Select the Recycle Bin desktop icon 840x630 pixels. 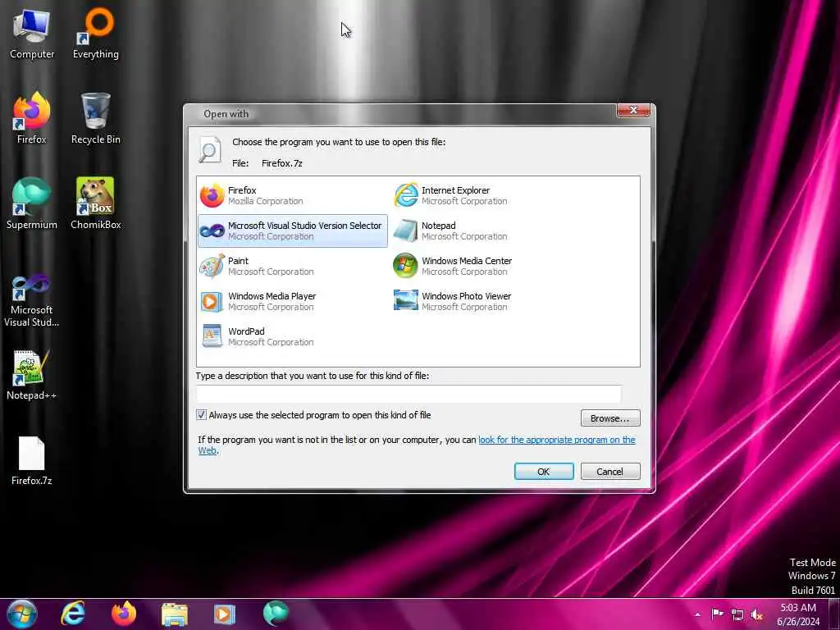pos(95,119)
